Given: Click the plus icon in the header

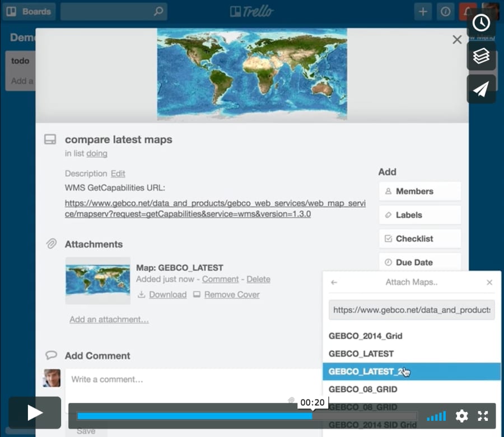Looking at the screenshot, I should click(x=423, y=11).
